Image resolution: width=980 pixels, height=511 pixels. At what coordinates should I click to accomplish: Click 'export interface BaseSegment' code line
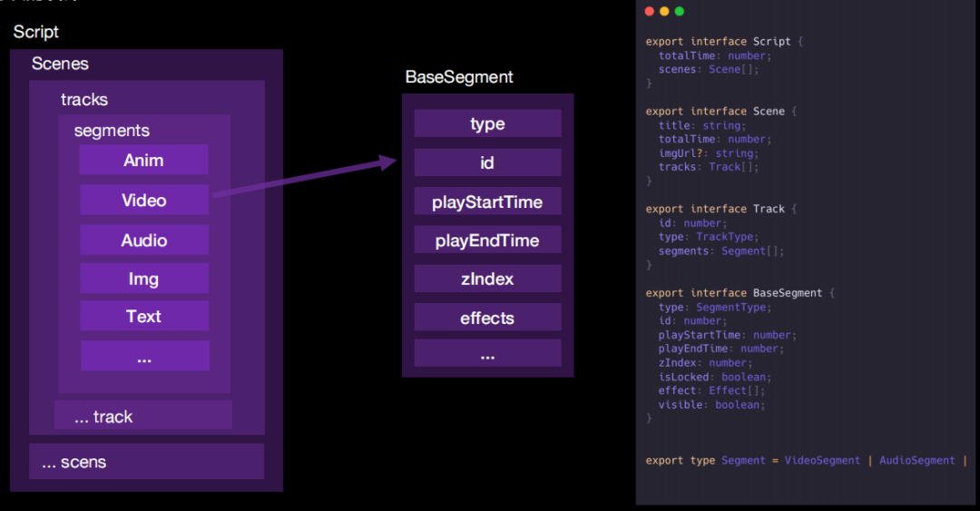[x=740, y=293]
